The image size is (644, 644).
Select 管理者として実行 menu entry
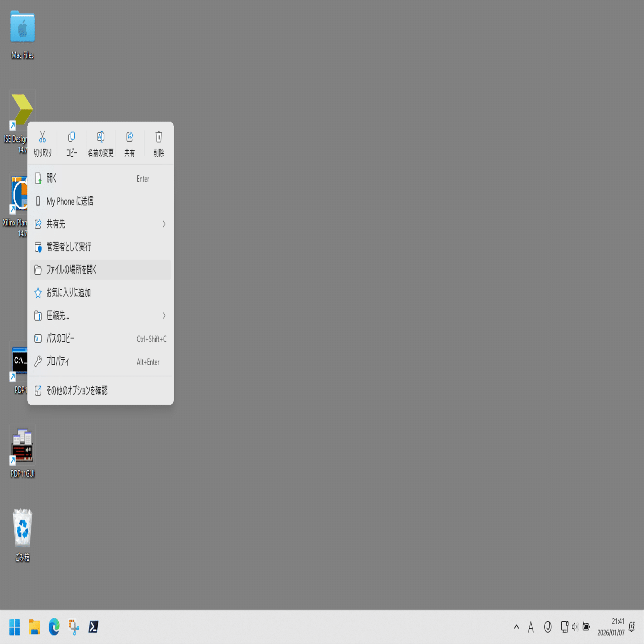coord(101,247)
